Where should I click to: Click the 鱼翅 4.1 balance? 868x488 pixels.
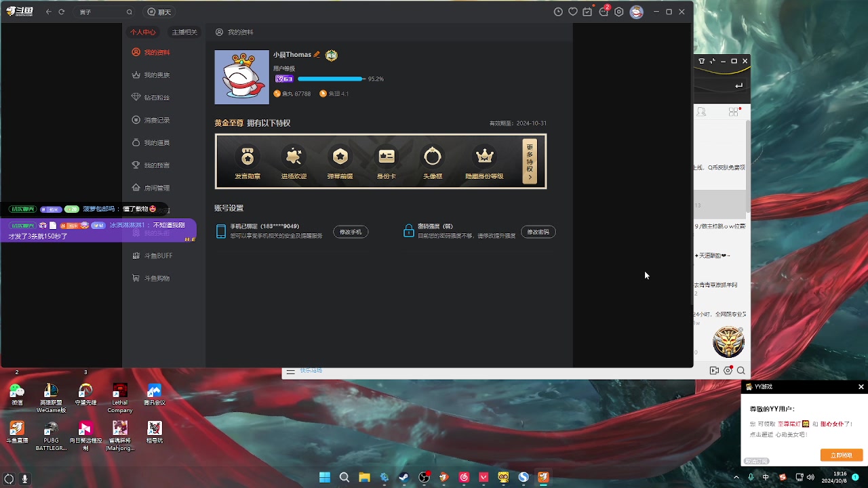coord(334,94)
